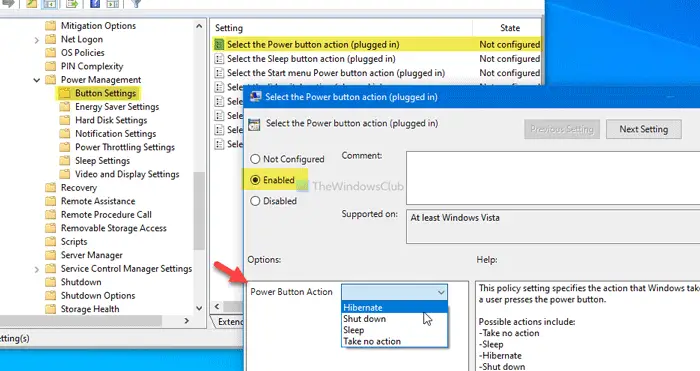Toggle the Show/Hide Console Tree toolbar icon
Screen dimensions: 700x371
pyautogui.click(x=49, y=4)
